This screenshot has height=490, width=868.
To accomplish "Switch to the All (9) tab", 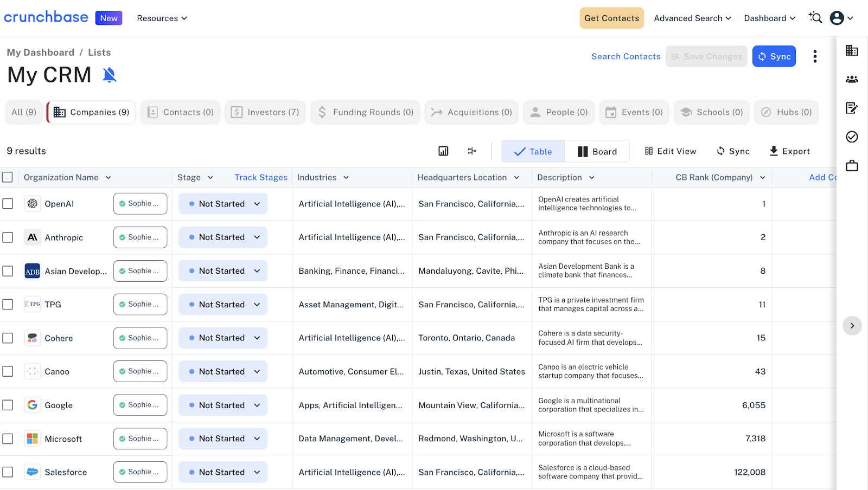I will [x=24, y=112].
